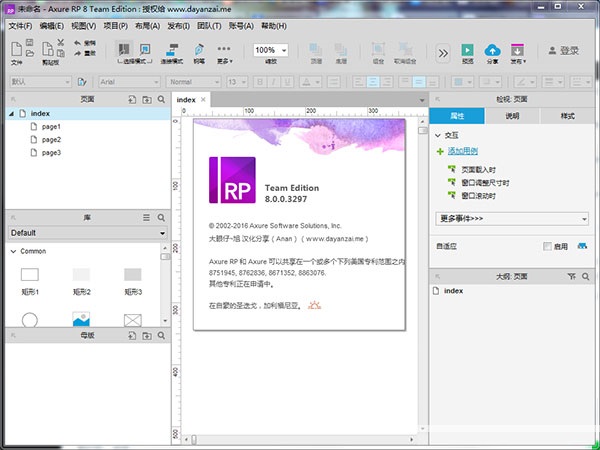Click the green Preview play icon
Viewport: 600px width, 450px height.
[x=467, y=50]
